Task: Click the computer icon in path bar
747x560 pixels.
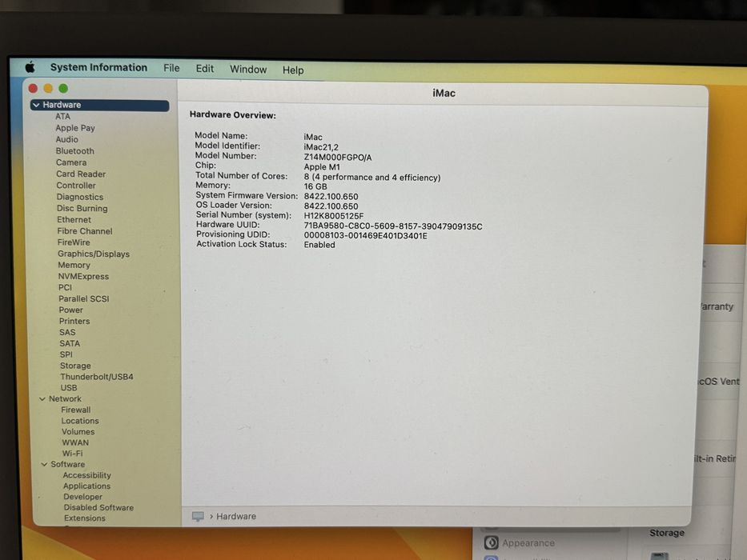Action: click(198, 516)
